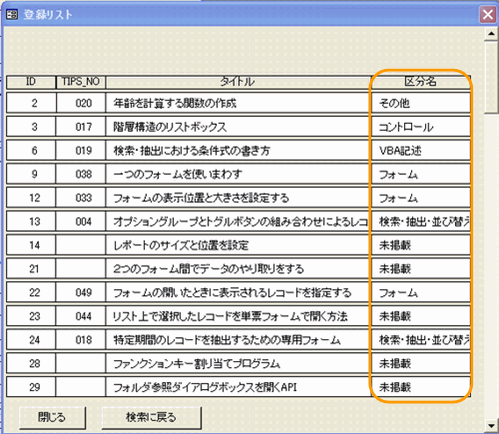Screen dimensions: 499x434
Task: Click the 区分名 column header
Action: tap(421, 82)
